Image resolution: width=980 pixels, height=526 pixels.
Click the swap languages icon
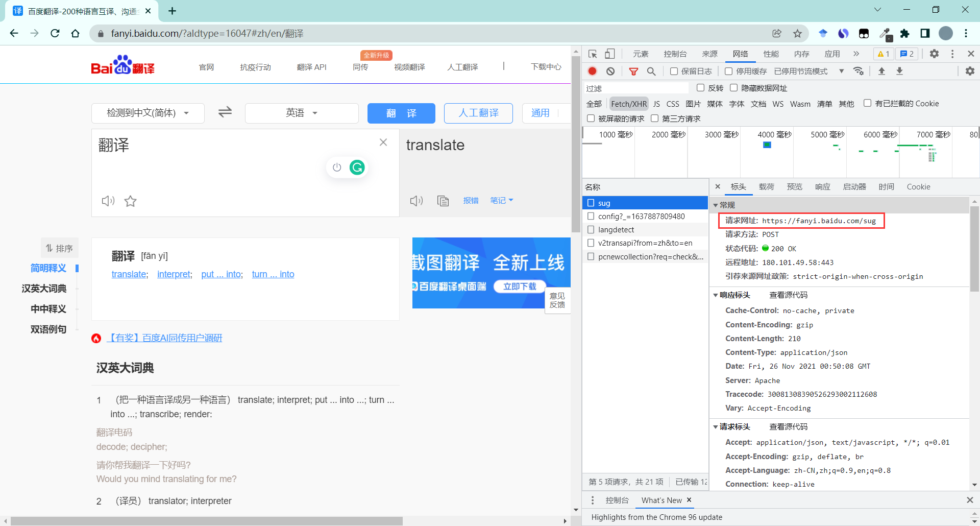pyautogui.click(x=225, y=112)
